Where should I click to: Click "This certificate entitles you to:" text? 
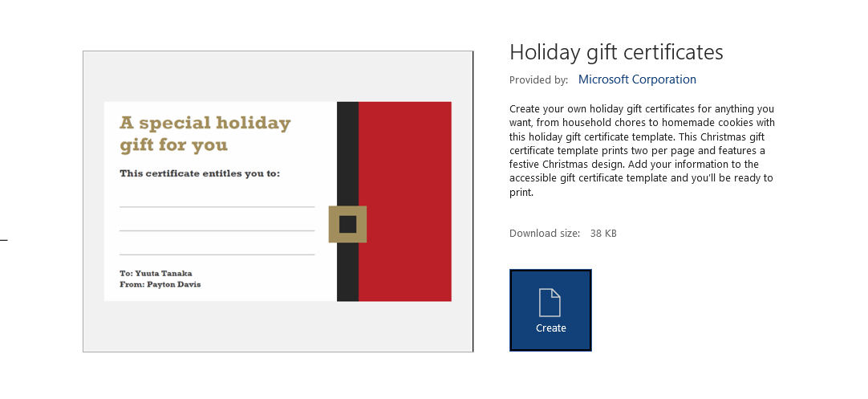click(200, 173)
